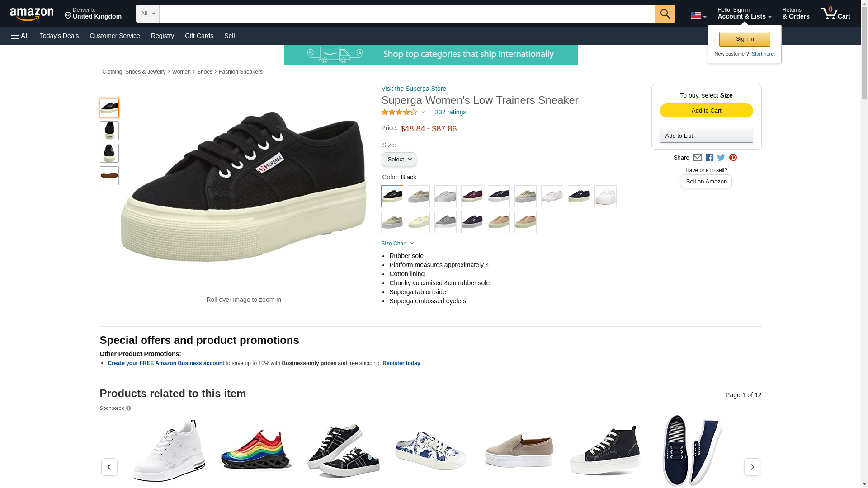The image size is (868, 488).
Task: Click the magnifying glass search button
Action: click(665, 14)
